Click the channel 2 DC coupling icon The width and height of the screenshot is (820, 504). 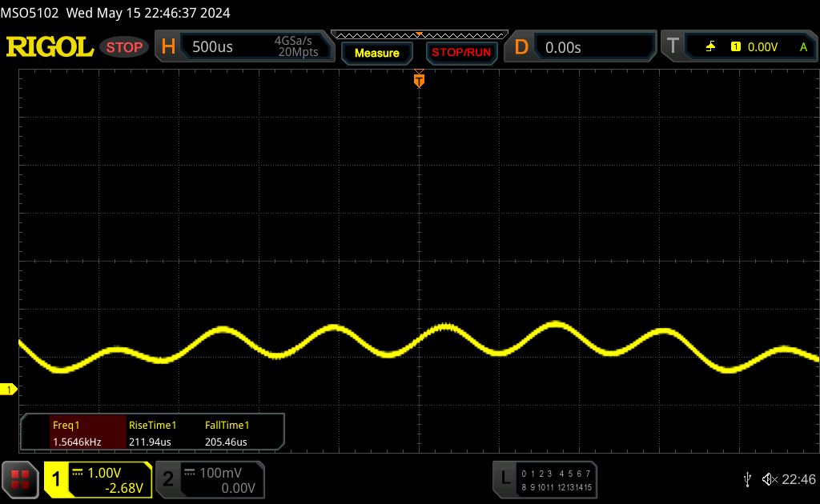[190, 473]
